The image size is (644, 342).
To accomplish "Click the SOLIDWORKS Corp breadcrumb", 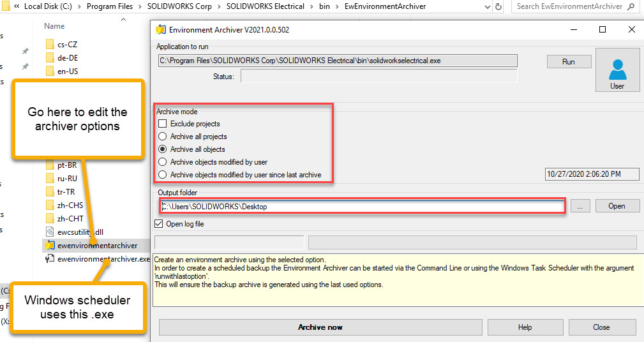I will tap(179, 6).
